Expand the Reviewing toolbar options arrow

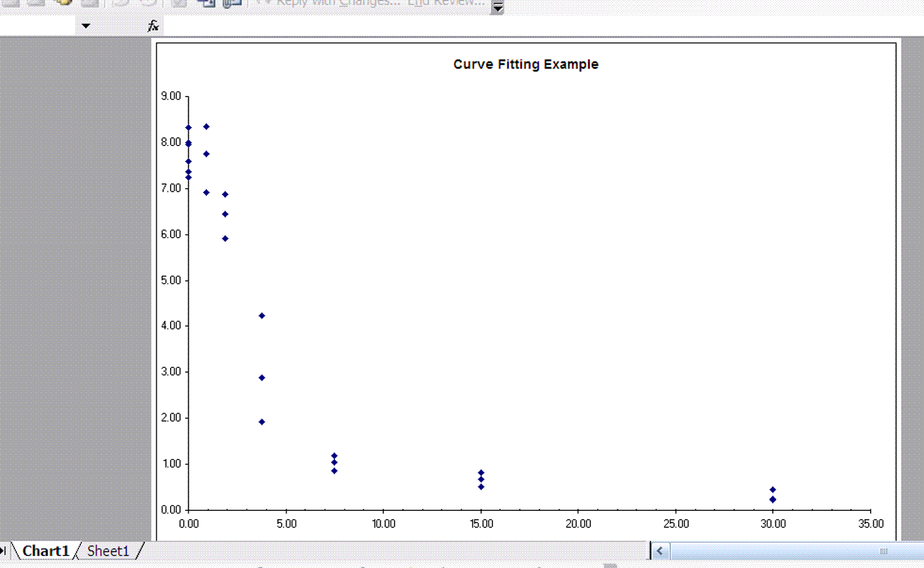coord(497,7)
